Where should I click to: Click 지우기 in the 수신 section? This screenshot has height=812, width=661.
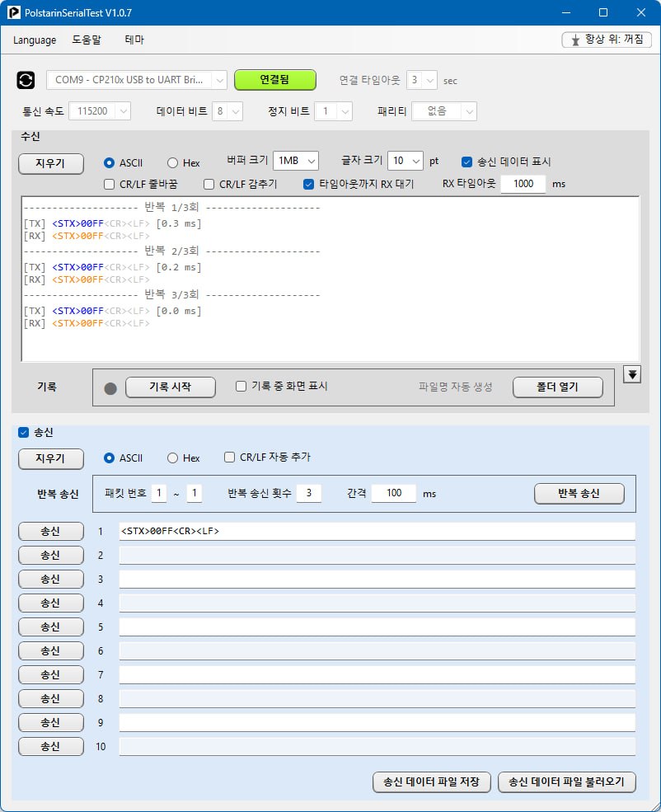tap(51, 164)
